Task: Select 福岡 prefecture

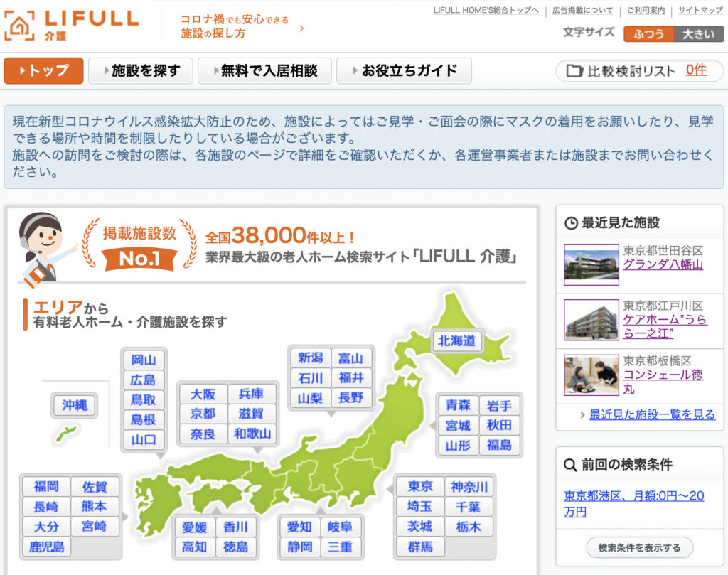Action: coord(46,486)
